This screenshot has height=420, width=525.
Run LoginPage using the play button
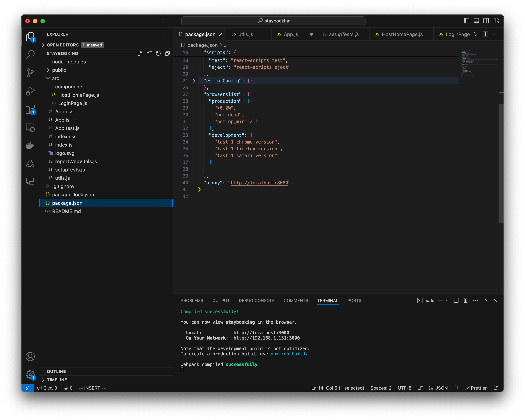pyautogui.click(x=475, y=34)
